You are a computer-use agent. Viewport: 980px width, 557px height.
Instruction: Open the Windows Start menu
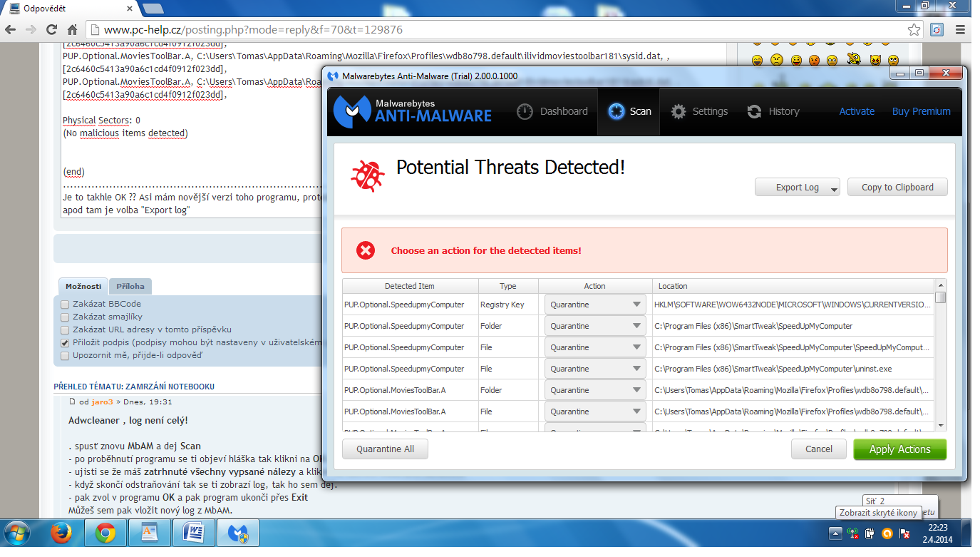(x=17, y=533)
